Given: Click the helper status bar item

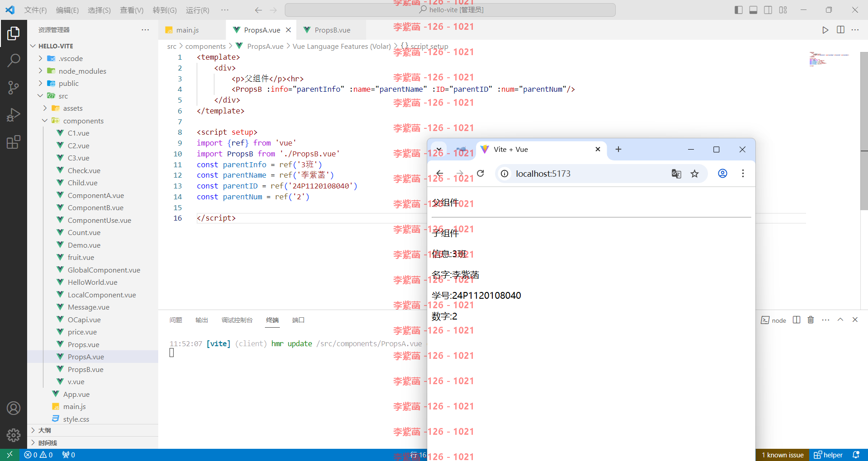Looking at the screenshot, I should 828,455.
